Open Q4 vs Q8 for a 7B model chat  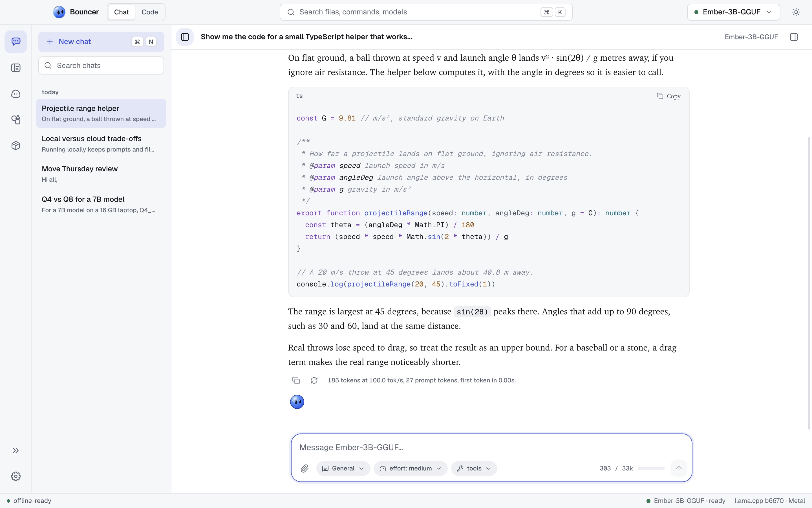click(101, 204)
